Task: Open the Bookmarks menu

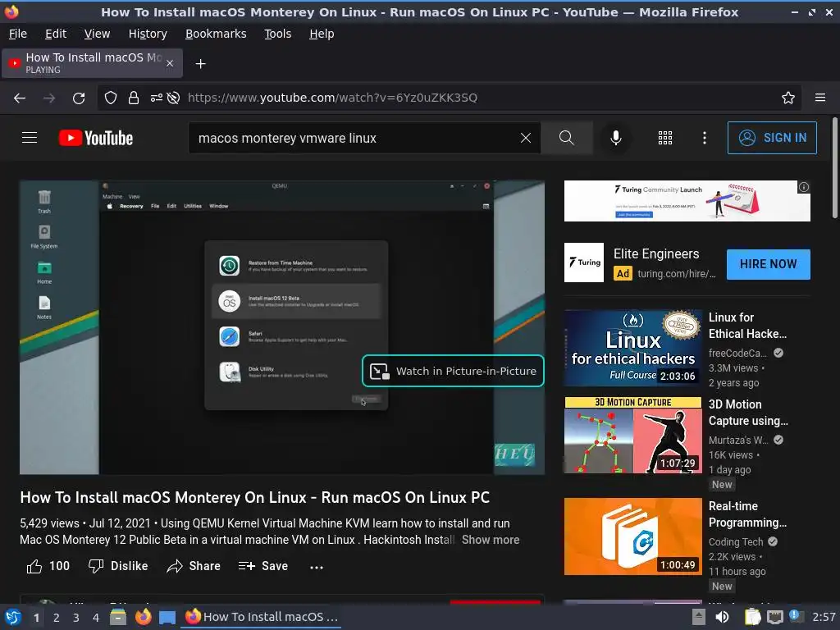Action: (216, 34)
